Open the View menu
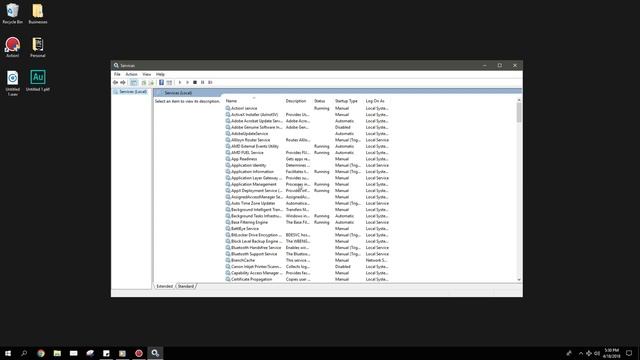 147,74
